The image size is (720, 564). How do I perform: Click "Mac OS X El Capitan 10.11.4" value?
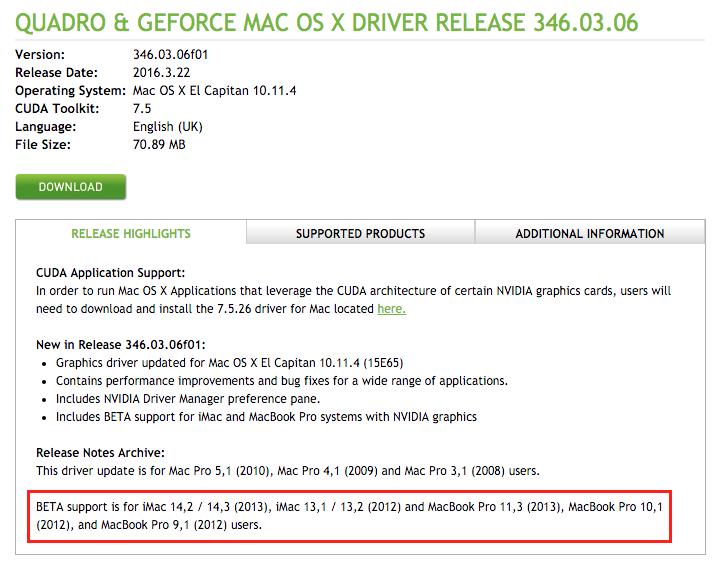(214, 90)
